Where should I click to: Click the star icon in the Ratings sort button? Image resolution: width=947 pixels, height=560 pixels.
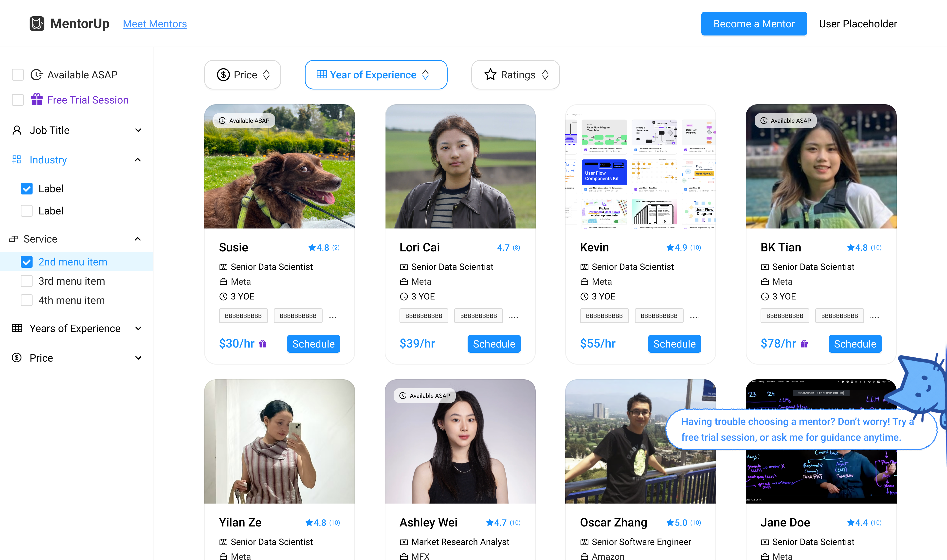pyautogui.click(x=490, y=75)
